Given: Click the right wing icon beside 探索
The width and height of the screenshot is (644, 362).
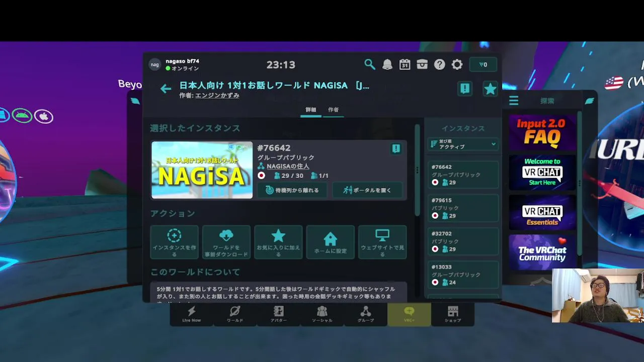Looking at the screenshot, I should point(589,101).
